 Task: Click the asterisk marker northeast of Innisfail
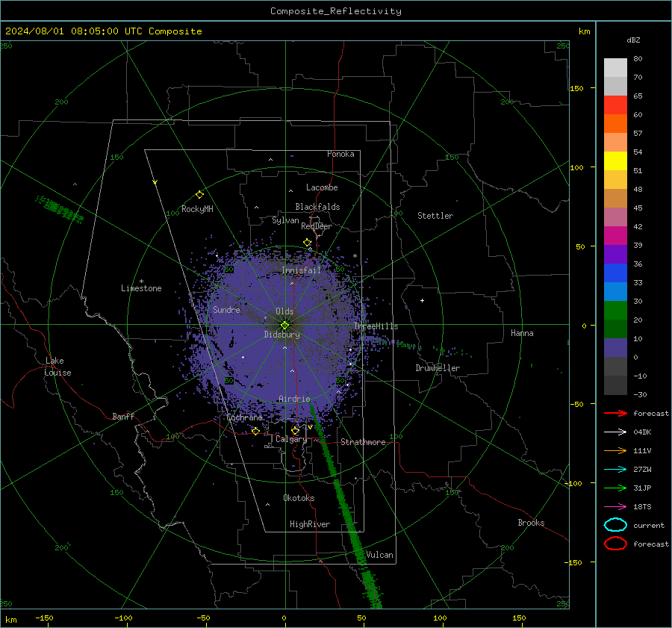(355, 256)
